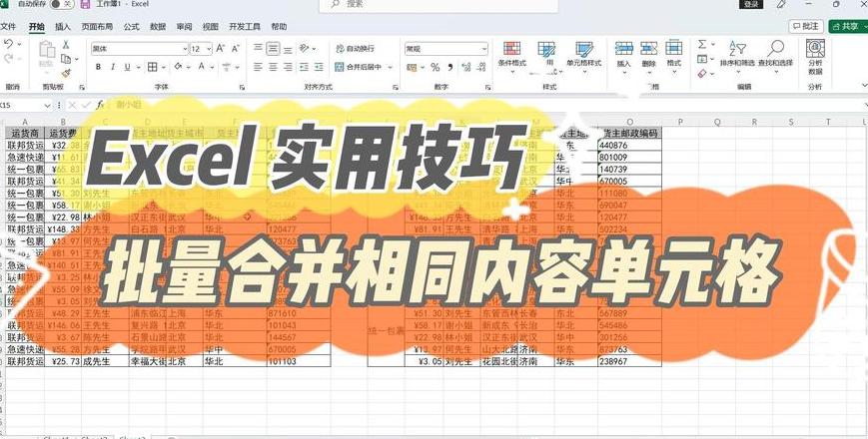Toggle Align Right horizontal alignment
This screenshot has width=868, height=439.
[288, 67]
